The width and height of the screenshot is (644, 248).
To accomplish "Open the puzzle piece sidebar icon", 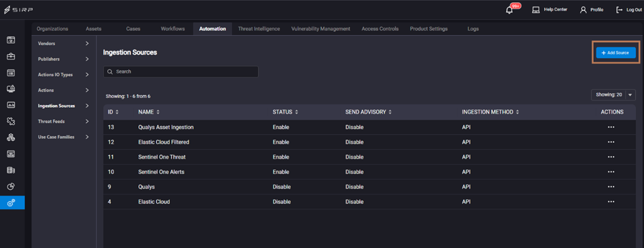I will coord(11,121).
